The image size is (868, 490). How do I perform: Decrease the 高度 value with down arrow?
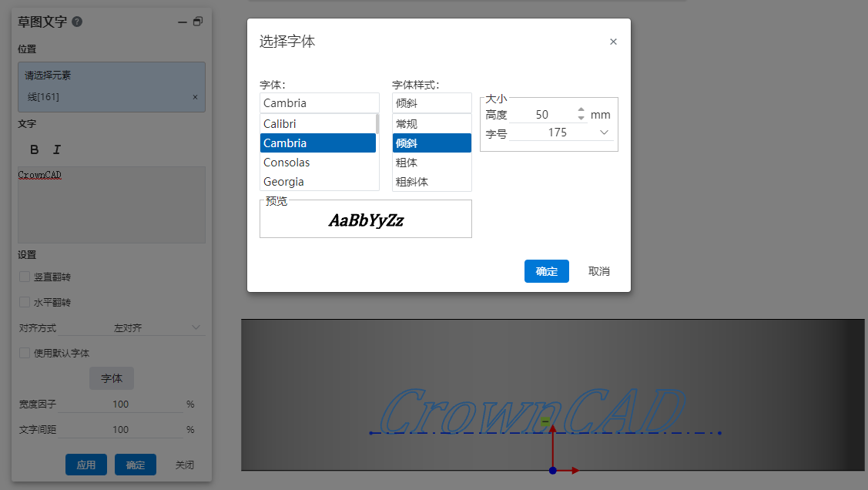581,118
